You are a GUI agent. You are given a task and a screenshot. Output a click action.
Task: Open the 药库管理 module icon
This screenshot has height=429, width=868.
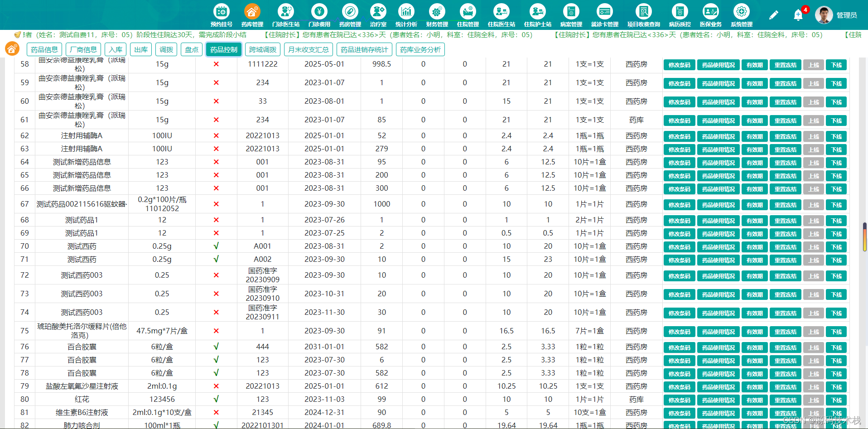tap(252, 11)
